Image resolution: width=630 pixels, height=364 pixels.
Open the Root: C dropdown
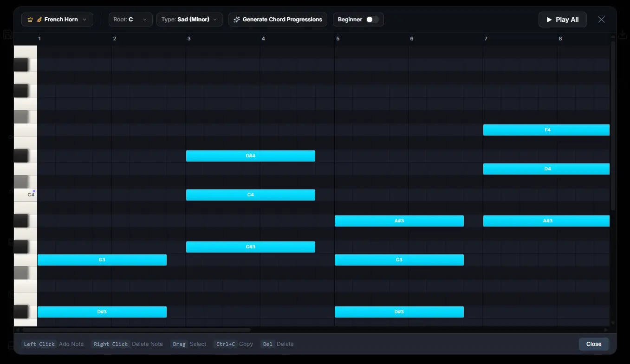pyautogui.click(x=130, y=19)
